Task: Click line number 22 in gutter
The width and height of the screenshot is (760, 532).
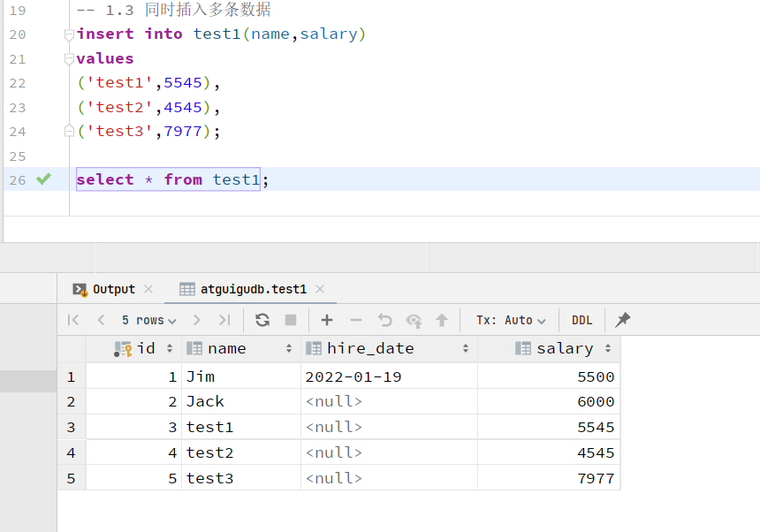Action: 18,83
